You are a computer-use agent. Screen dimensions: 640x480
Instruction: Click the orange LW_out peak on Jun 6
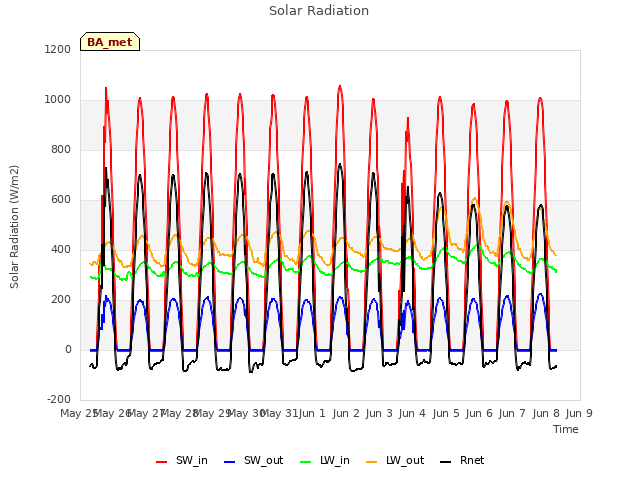tap(474, 199)
